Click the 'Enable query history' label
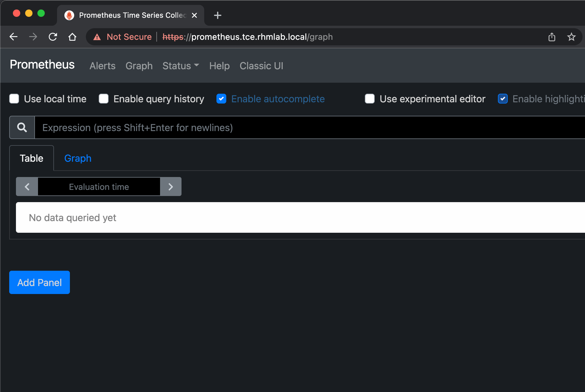 point(159,99)
